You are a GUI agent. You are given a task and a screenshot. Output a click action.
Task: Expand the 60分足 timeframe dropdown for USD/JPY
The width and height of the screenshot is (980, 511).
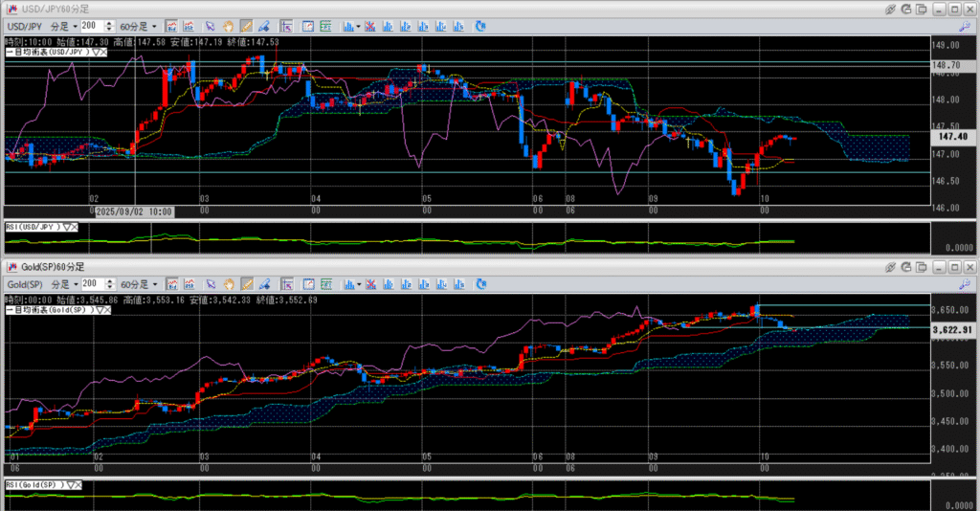[139, 26]
